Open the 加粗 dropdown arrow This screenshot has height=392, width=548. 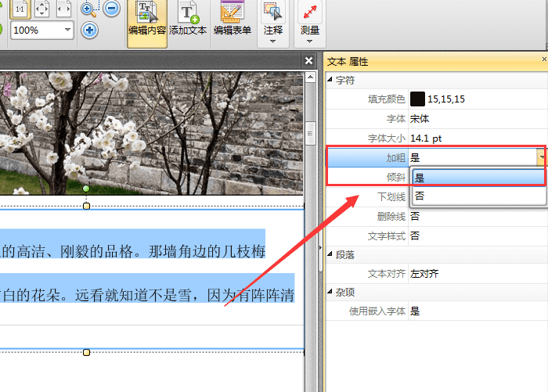[542, 157]
